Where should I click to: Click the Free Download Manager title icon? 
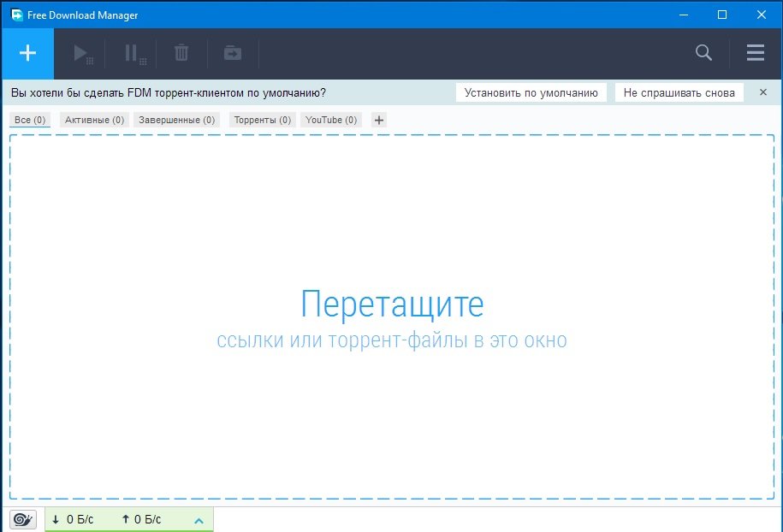pyautogui.click(x=17, y=15)
